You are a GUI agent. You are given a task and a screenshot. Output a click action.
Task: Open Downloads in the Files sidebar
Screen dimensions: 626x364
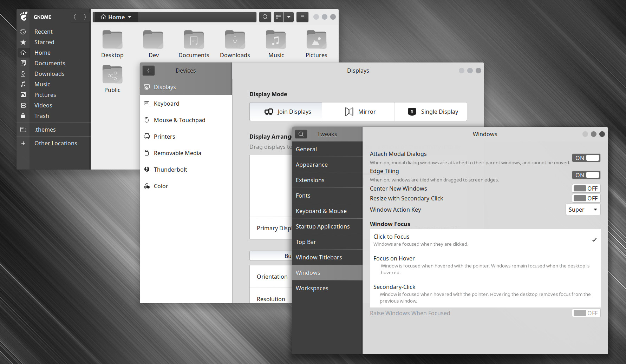click(x=53, y=74)
